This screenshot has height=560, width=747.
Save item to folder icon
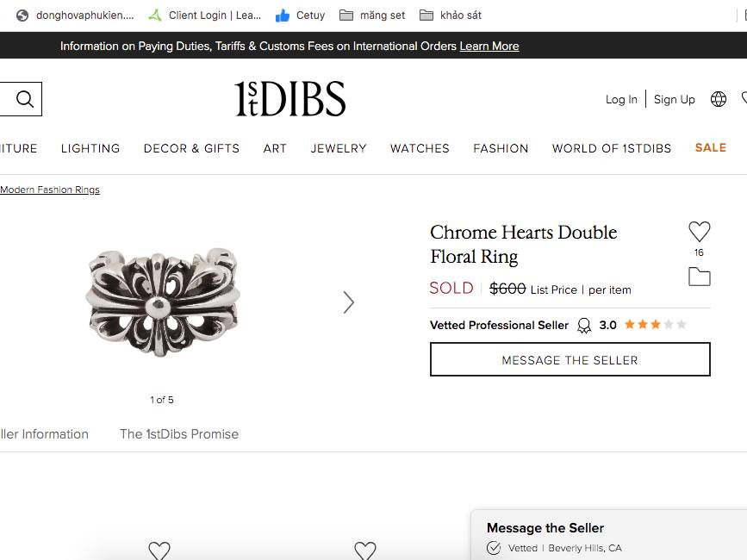click(x=699, y=277)
